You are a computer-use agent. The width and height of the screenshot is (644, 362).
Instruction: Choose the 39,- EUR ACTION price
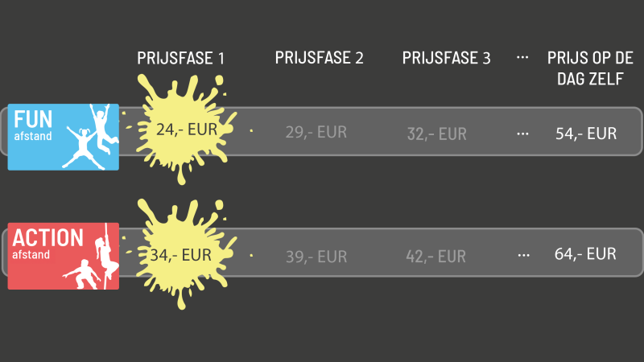[x=316, y=257]
